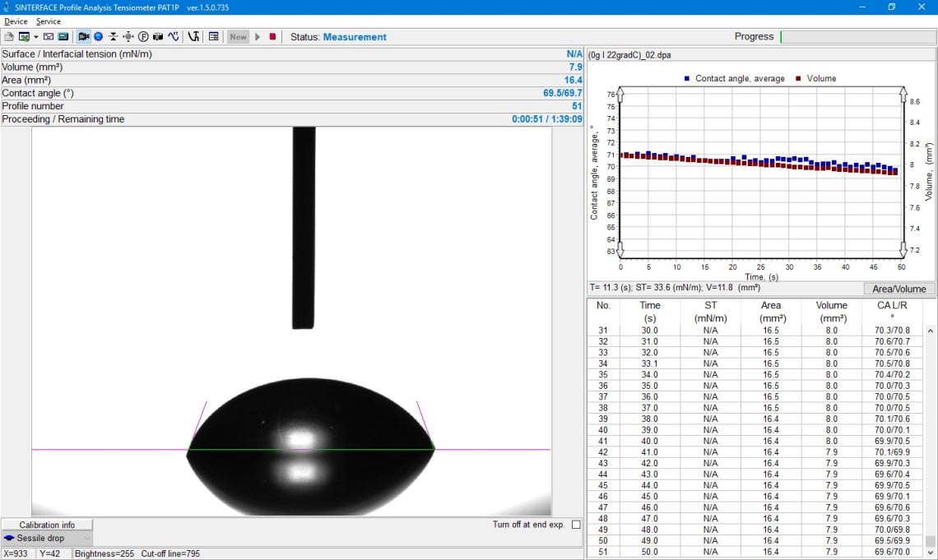Click the file name (0g l 22gradC)_02.dpa

pyautogui.click(x=630, y=55)
